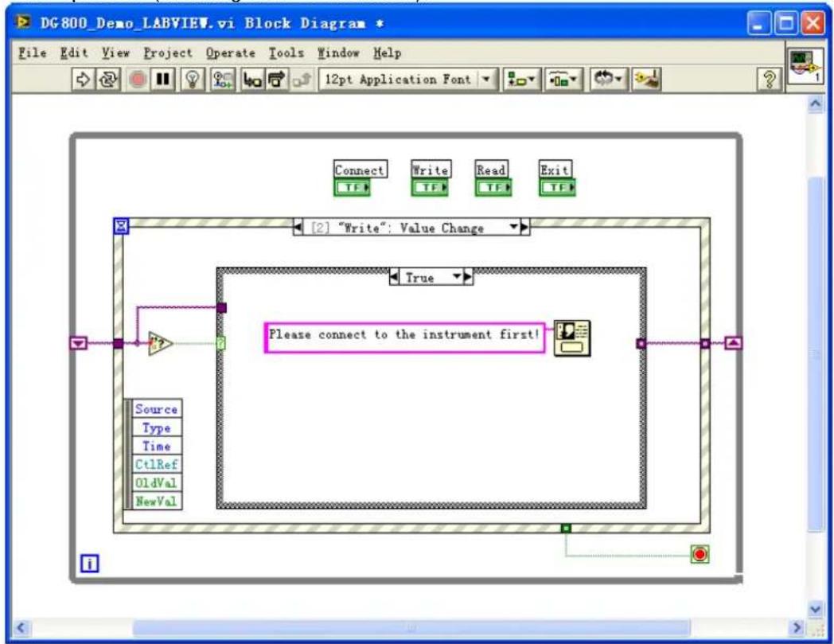Open the True case selector dropdown
Screen dimensions: 834x644
point(457,277)
